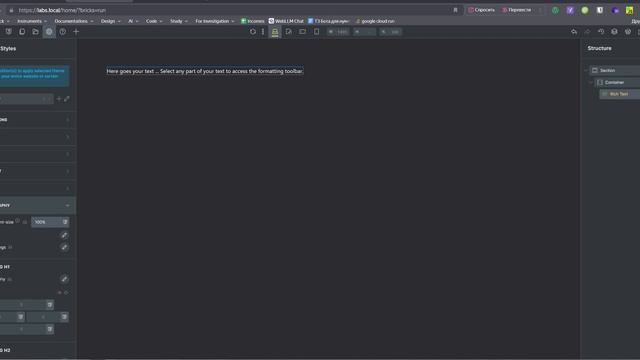Click the Undo arrow icon
The height and width of the screenshot is (360, 640).
pos(574,31)
